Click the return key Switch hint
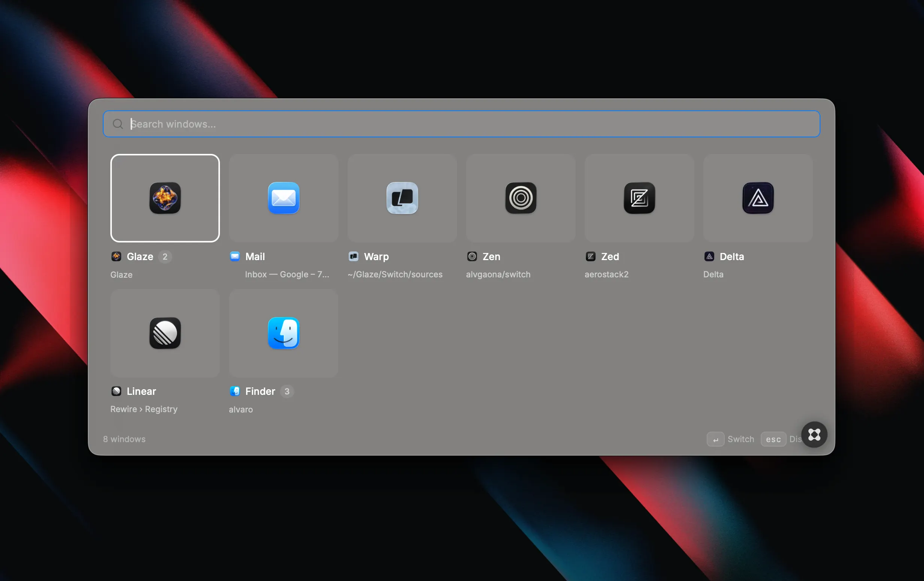The image size is (924, 581). point(715,440)
